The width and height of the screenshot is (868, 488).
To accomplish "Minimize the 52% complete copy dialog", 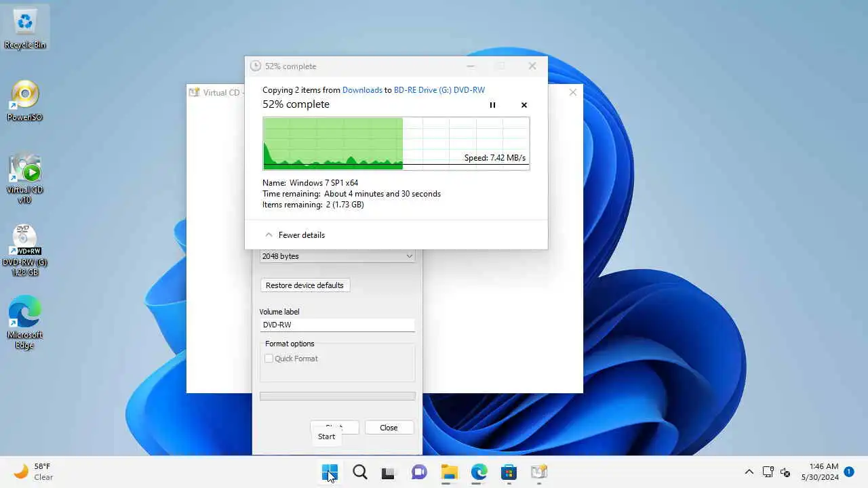I will pos(471,66).
